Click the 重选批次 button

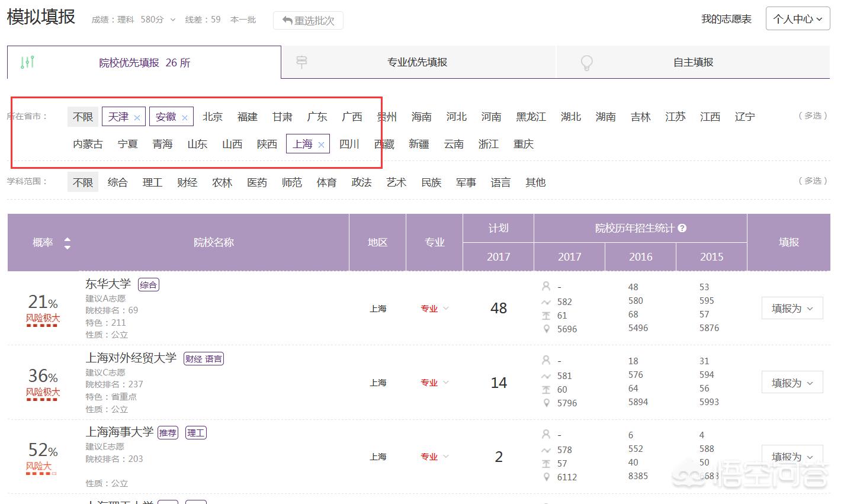[x=308, y=21]
